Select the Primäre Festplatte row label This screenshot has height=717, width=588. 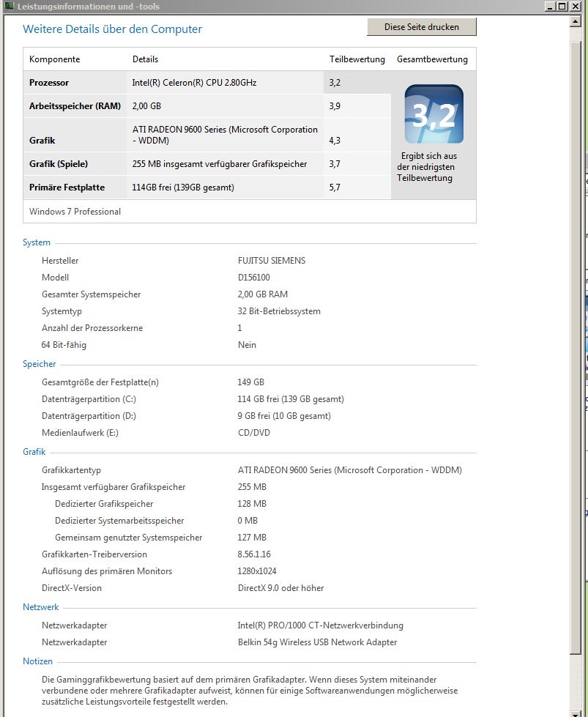coord(67,187)
